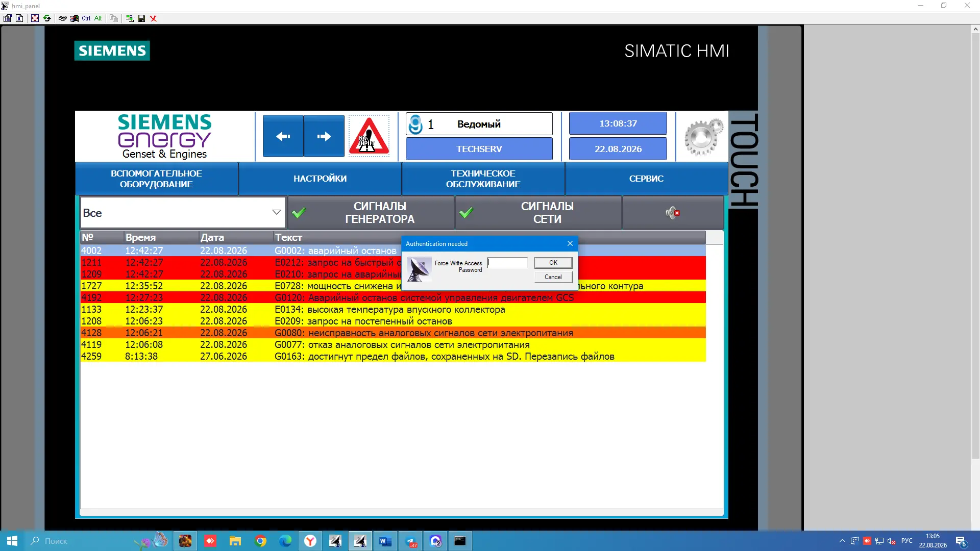The width and height of the screenshot is (980, 551).
Task: Select alarm row 4192 G0120
Action: click(x=393, y=297)
